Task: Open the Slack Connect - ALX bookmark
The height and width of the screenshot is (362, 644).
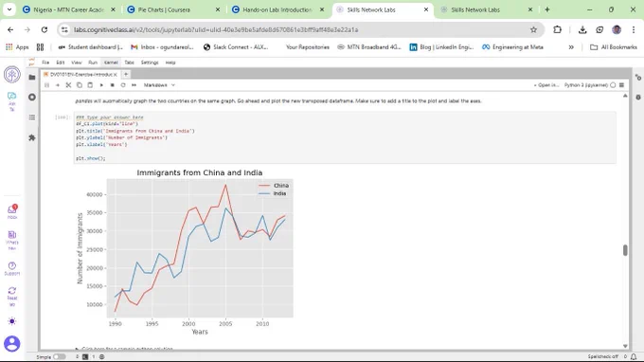Action: point(236,47)
